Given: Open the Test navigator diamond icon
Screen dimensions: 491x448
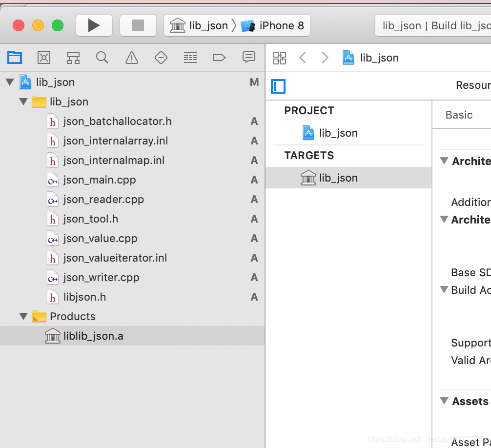Looking at the screenshot, I should click(x=161, y=58).
